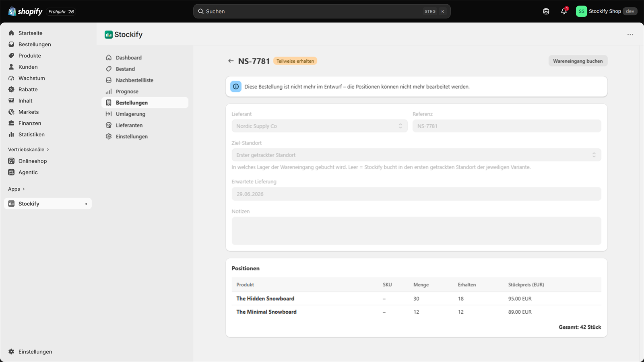Open Finanzen in the Shopify sidebar

pyautogui.click(x=48, y=123)
